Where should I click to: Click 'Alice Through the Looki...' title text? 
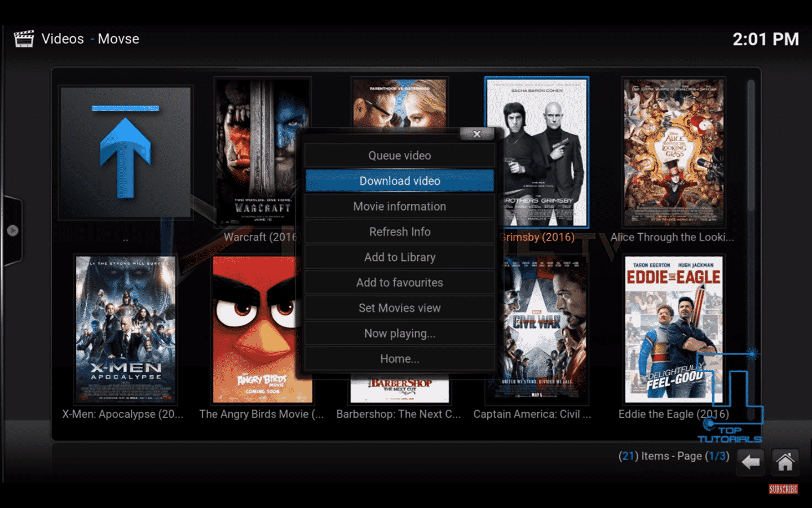[672, 237]
